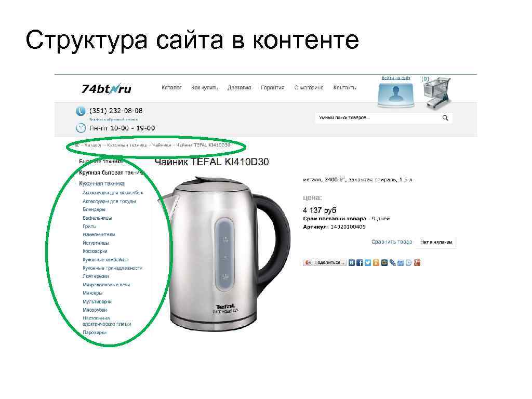Click the user profile avatar icon

pyautogui.click(x=396, y=95)
